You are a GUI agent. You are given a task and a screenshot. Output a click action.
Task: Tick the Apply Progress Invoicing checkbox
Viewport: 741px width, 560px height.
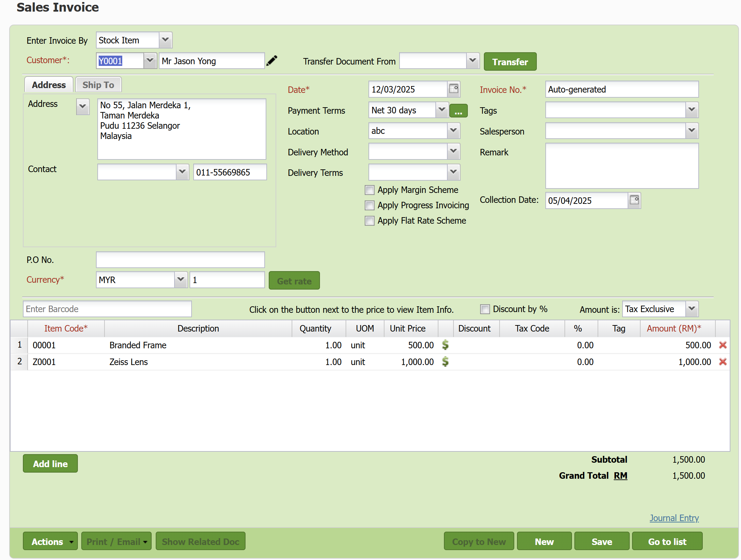(369, 205)
